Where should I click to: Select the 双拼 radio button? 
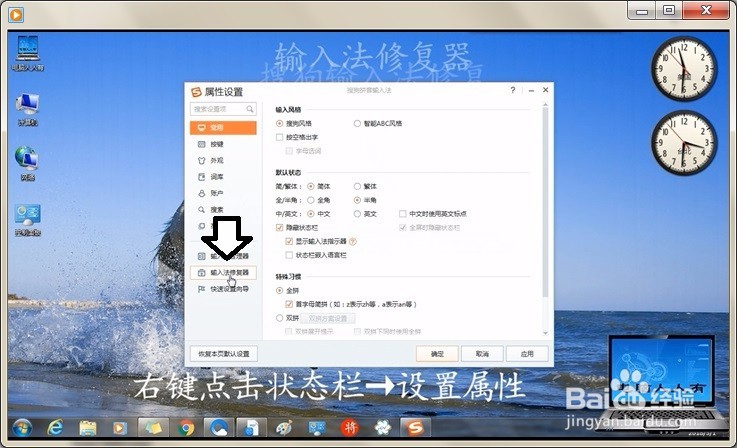280,318
